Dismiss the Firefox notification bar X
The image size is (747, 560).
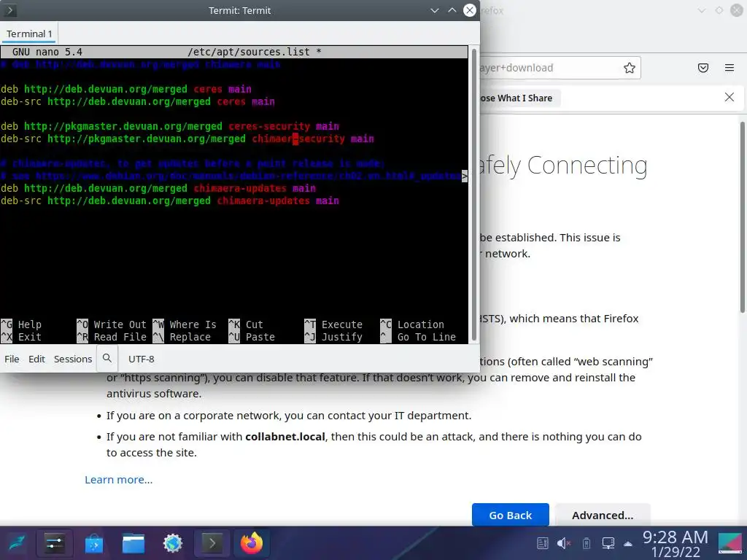[729, 97]
